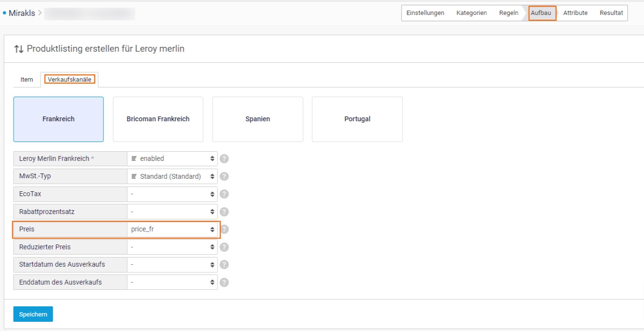The width and height of the screenshot is (644, 331).
Task: Select the Bricoman Frankreich channel card
Action: pos(158,119)
